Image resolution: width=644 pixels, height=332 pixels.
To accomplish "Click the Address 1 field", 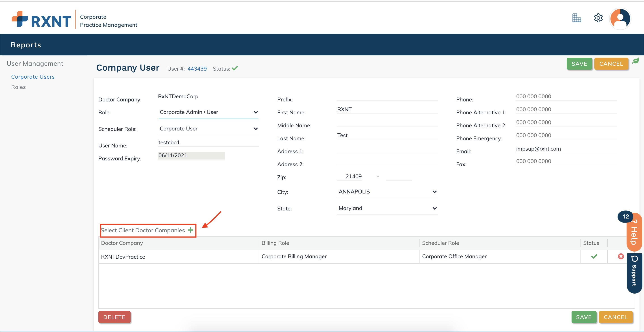I will click(x=387, y=148).
